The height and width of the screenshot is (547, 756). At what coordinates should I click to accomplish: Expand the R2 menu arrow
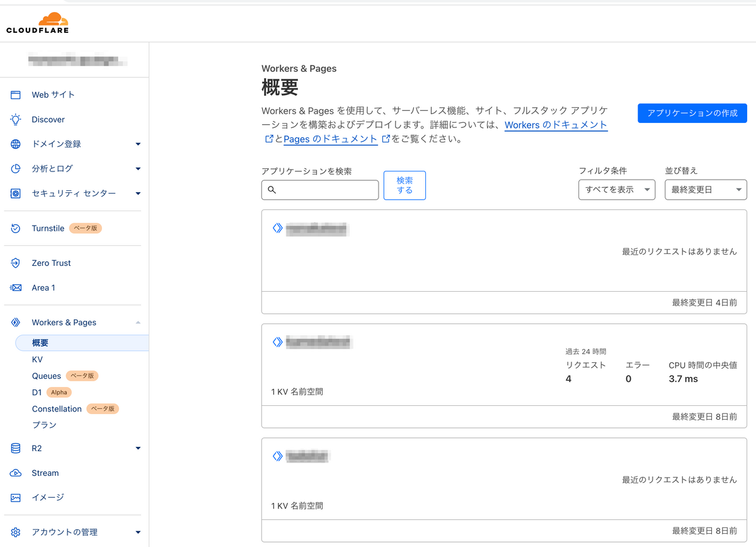coord(138,449)
